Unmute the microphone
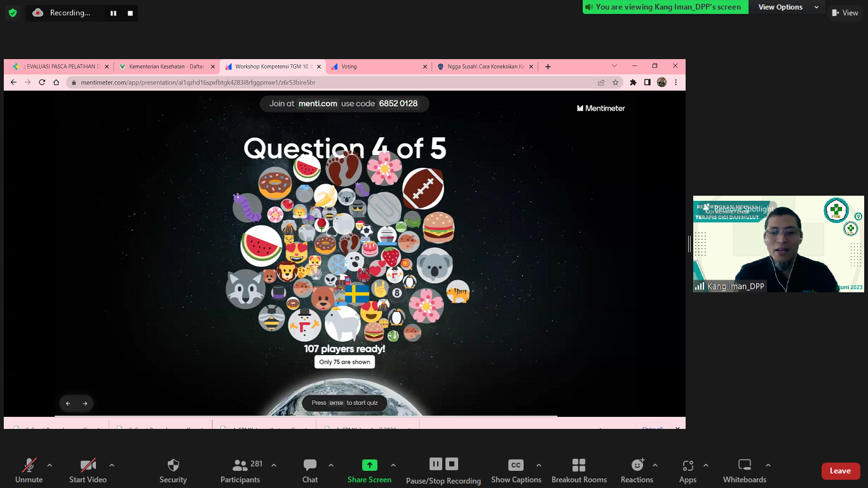This screenshot has width=868, height=488. coord(29,471)
